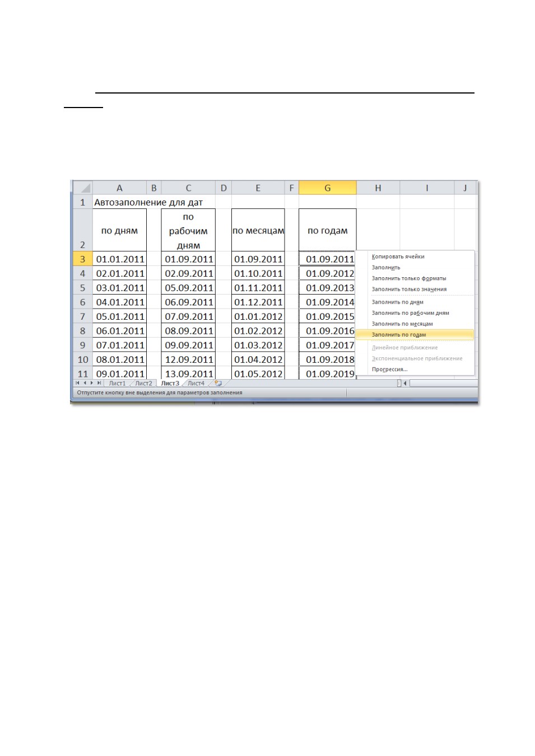Click cell with date 01.09.2019
The width and height of the screenshot is (535, 756).
(328, 373)
